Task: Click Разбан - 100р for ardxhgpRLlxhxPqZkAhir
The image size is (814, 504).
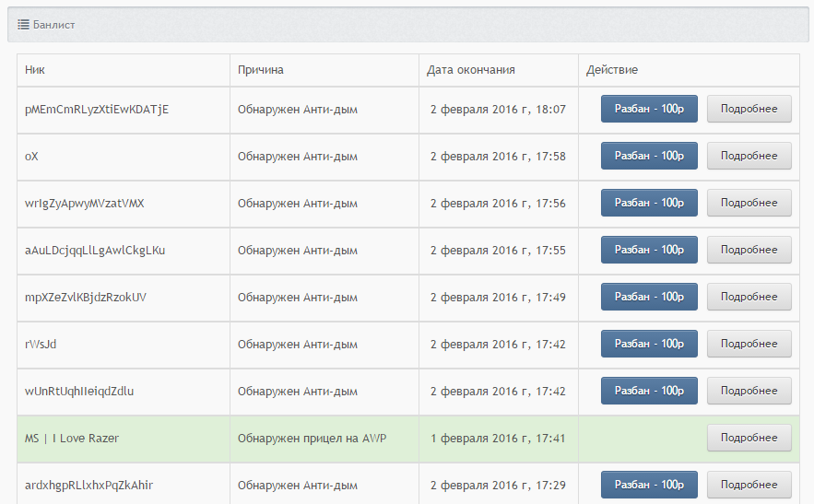Action: 649,485
